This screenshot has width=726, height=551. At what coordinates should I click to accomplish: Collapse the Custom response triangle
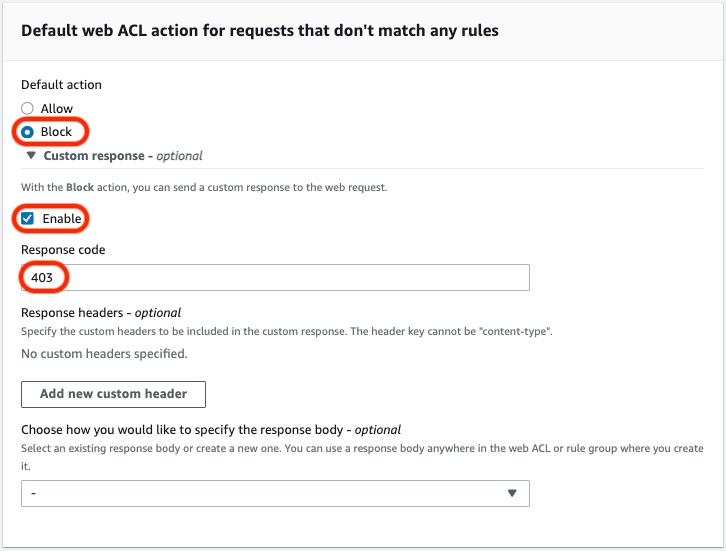[32, 156]
